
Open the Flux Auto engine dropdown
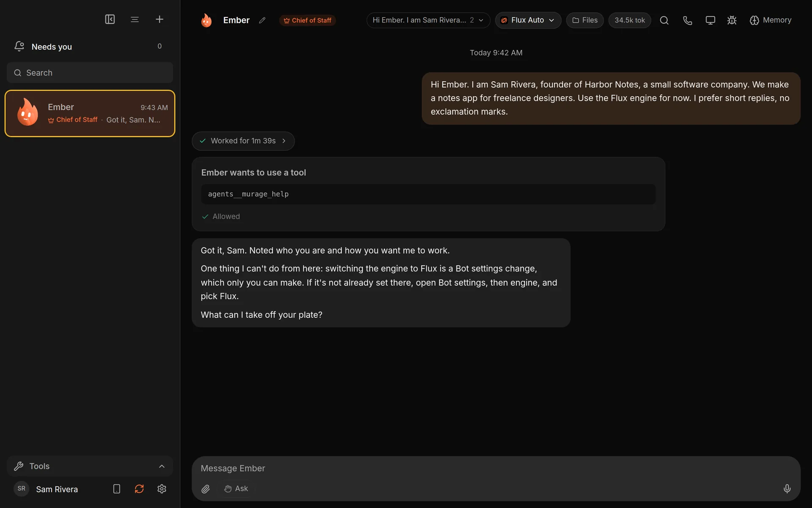528,20
